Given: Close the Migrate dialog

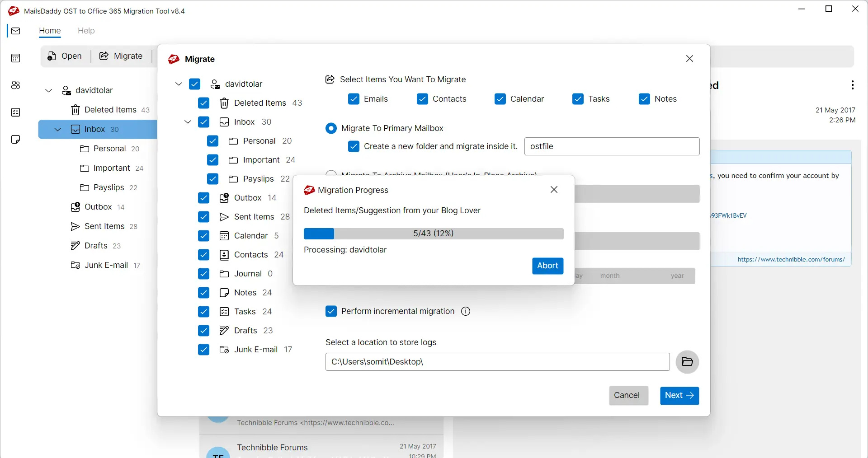Looking at the screenshot, I should pos(689,59).
